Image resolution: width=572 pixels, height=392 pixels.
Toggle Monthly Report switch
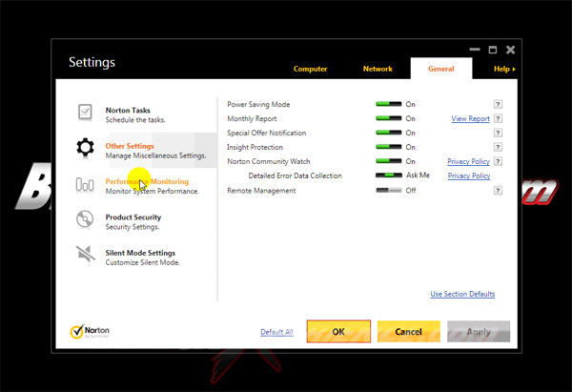coord(389,118)
